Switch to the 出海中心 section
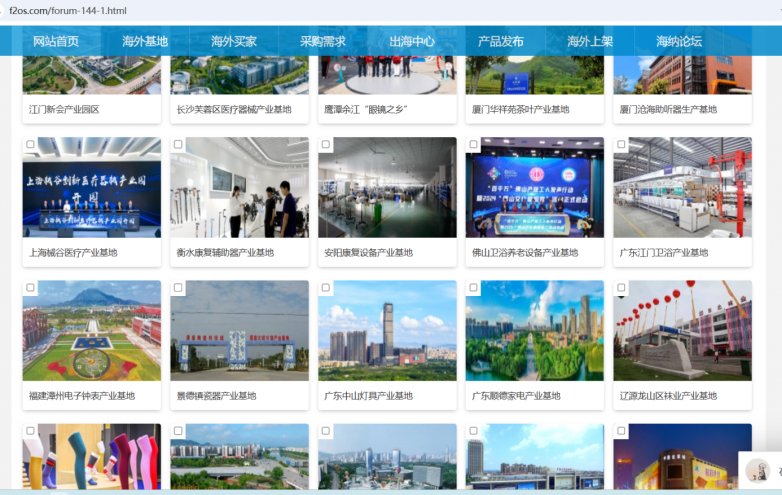Viewport: 782px width, 495px height. [412, 41]
